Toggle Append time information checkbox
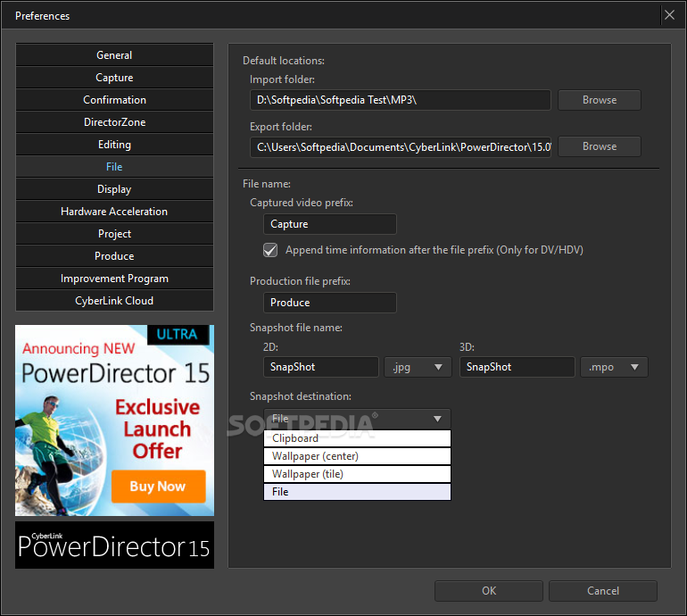 (x=270, y=250)
